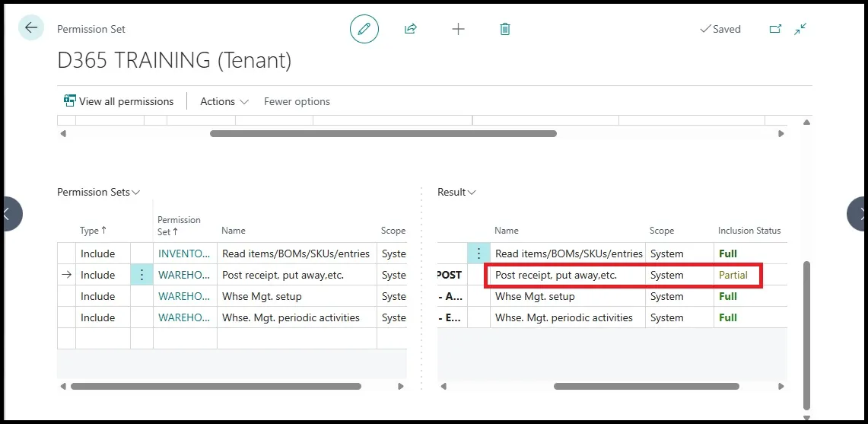Open WAREHO... link for periodic activities row
The width and height of the screenshot is (868, 424).
[184, 317]
